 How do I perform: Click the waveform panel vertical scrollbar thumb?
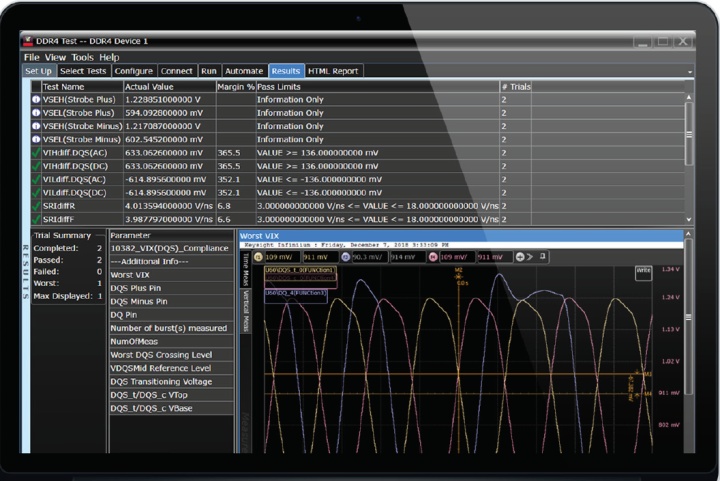point(688,317)
